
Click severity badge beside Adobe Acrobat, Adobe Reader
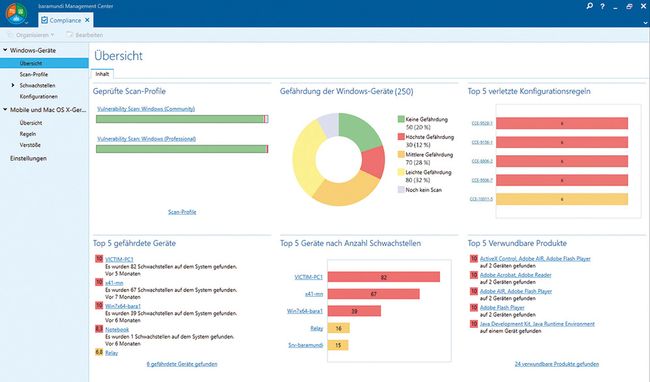tap(473, 275)
